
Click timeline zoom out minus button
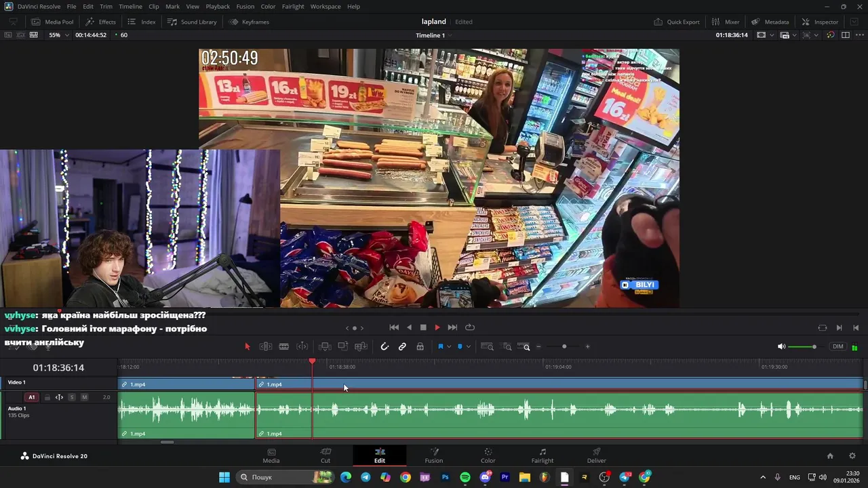[539, 347]
